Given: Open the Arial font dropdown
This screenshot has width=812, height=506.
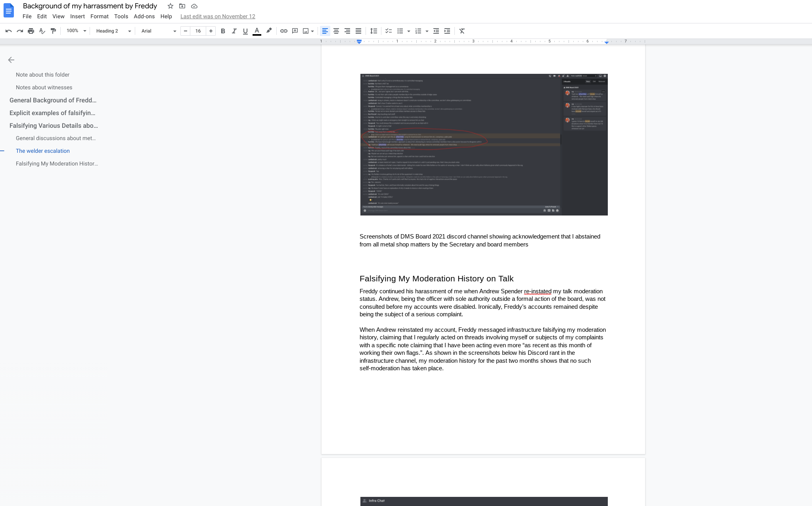Looking at the screenshot, I should click(159, 31).
